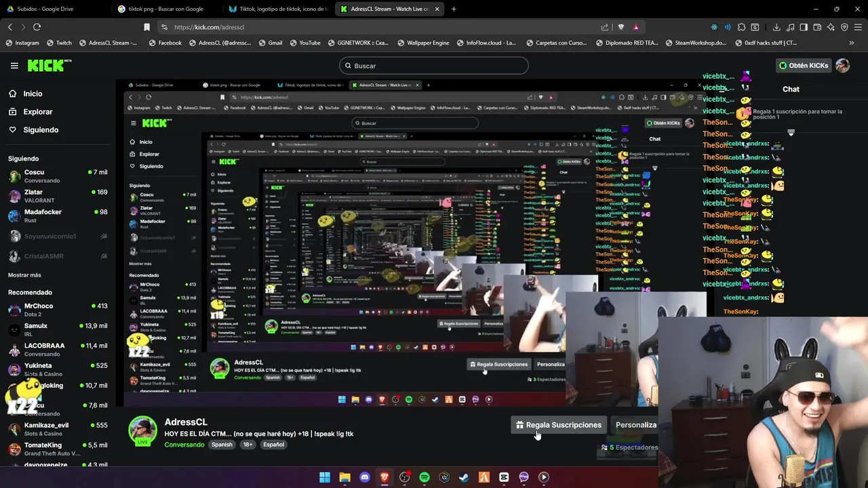Bookmark this page with the bookmark icon
The width and height of the screenshot is (868, 488).
tap(146, 27)
